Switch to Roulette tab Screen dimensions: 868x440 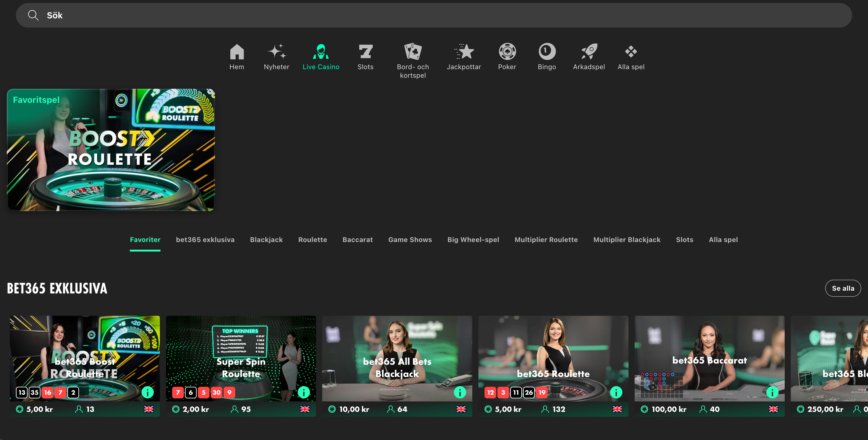(312, 240)
